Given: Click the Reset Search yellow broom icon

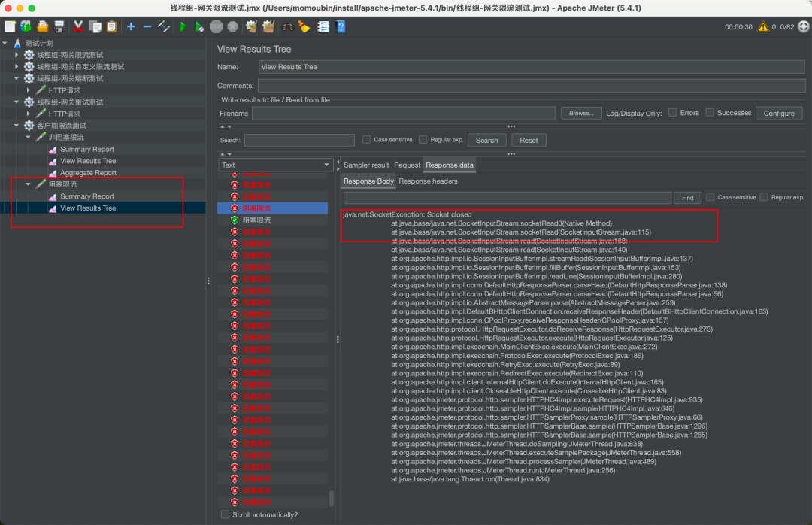Looking at the screenshot, I should pos(304,26).
